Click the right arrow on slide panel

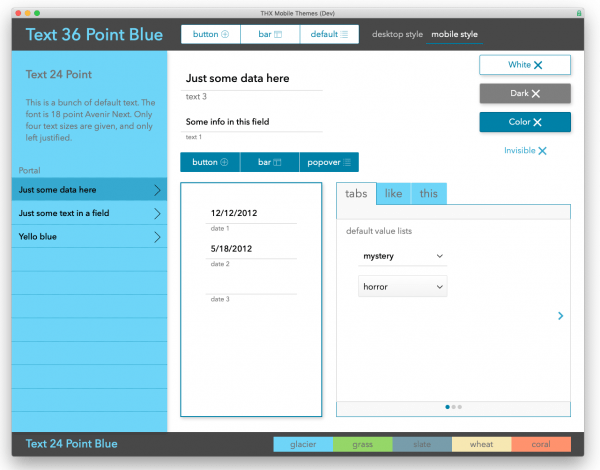point(560,316)
